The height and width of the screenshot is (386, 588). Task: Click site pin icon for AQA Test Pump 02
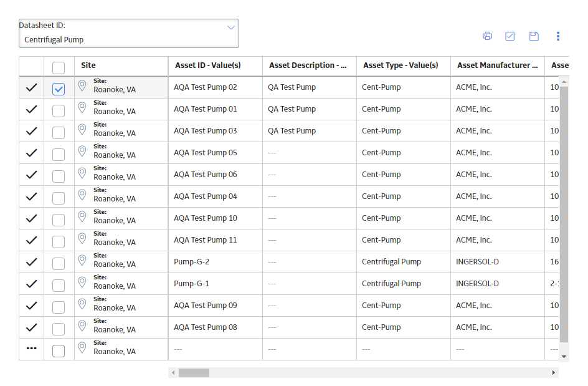[x=82, y=86]
